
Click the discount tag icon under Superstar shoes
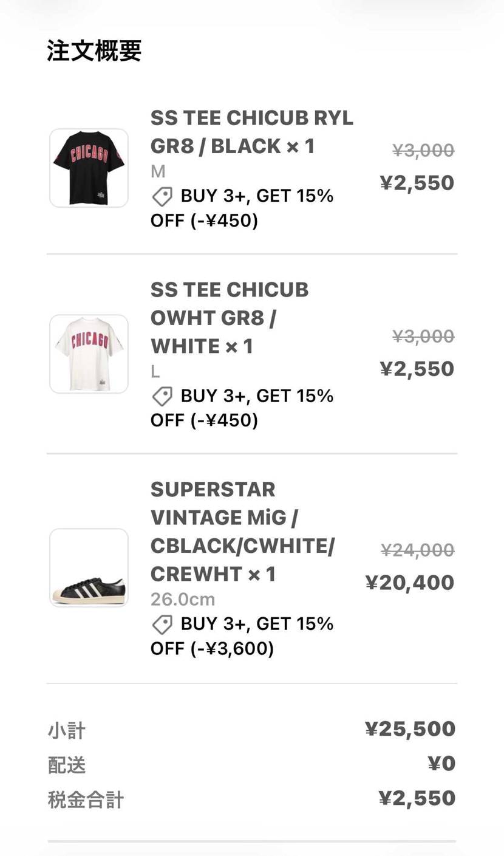click(x=162, y=624)
